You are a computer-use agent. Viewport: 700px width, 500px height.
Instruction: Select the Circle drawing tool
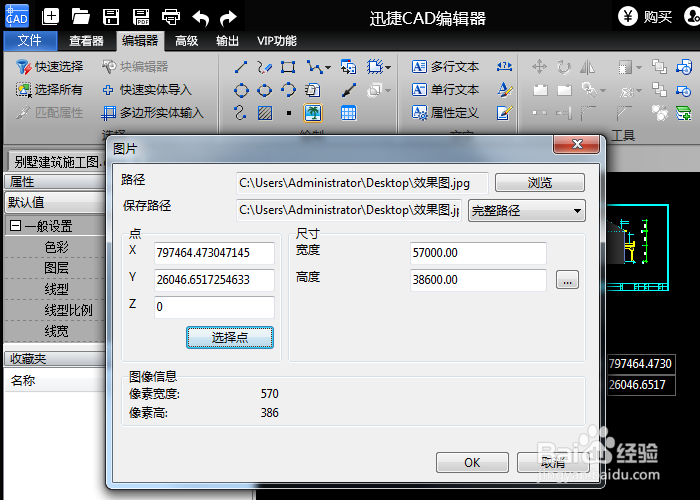241,91
